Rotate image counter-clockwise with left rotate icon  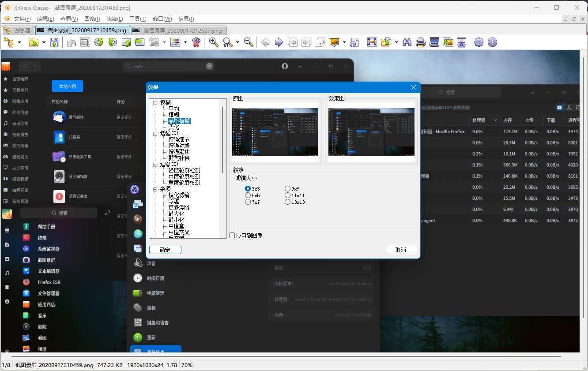[x=99, y=42]
